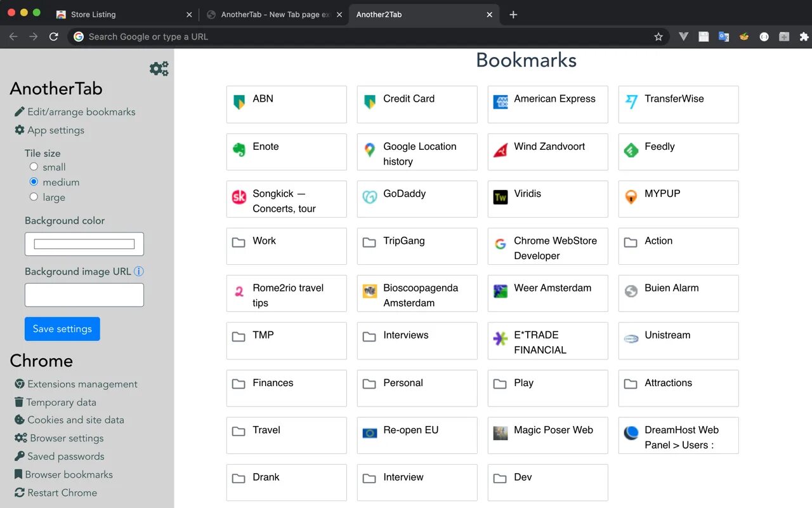Switch to AnotherTab New Tab page tab

275,15
